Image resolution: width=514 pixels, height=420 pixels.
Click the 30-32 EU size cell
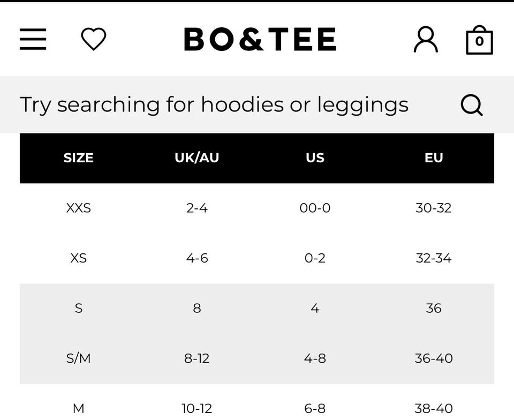point(434,208)
